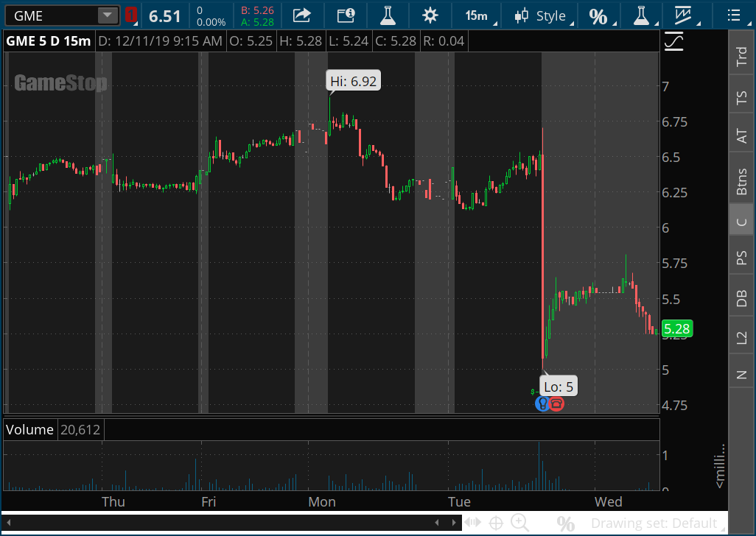The height and width of the screenshot is (536, 756).
Task: Click the red phone conference call marker
Action: pyautogui.click(x=556, y=403)
